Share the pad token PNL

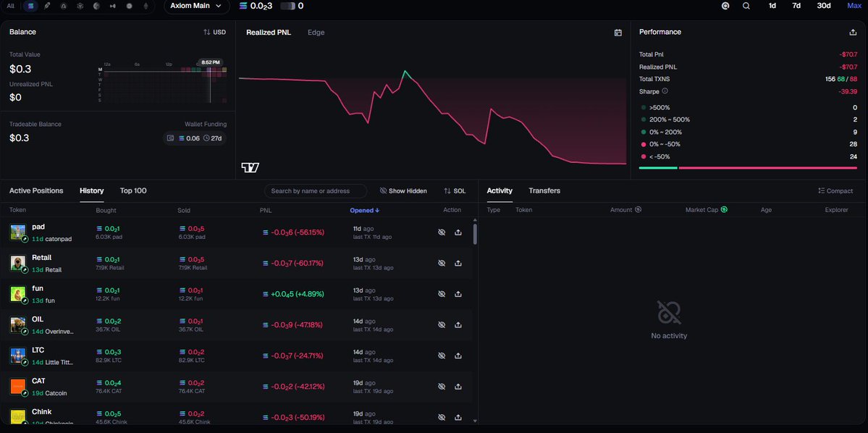coord(458,232)
